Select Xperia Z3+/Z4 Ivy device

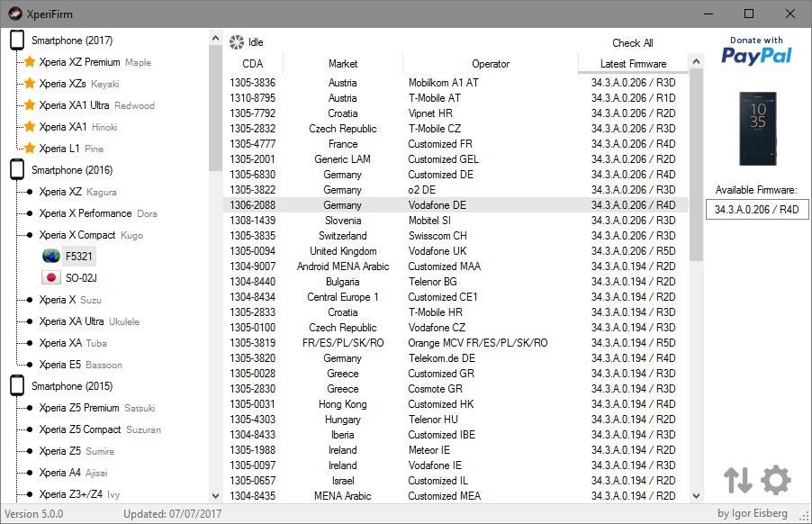pos(79,494)
